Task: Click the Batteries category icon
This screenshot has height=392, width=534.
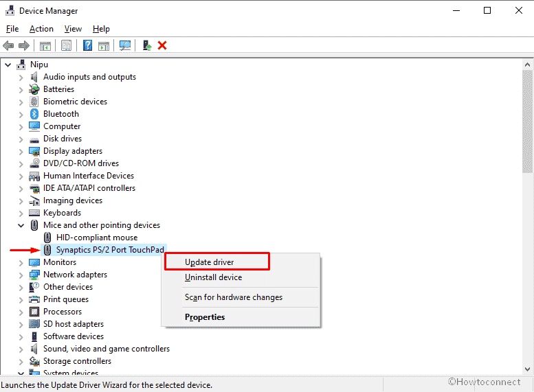Action: tap(34, 89)
